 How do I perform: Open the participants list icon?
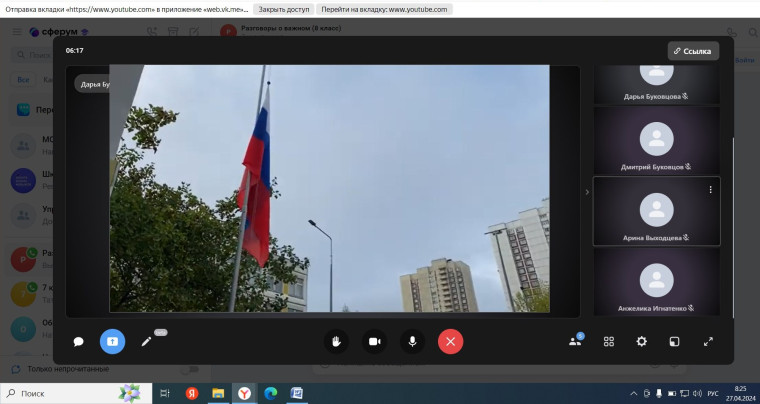coord(575,341)
